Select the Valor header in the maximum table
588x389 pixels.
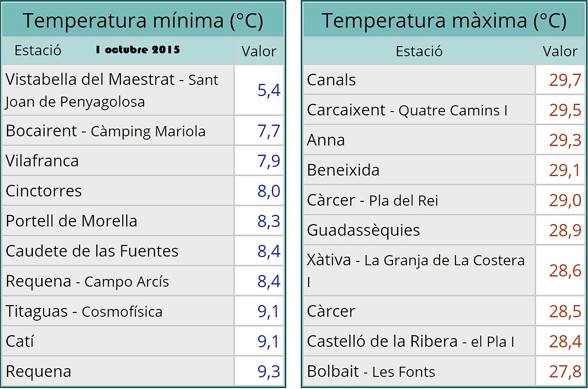coord(560,51)
